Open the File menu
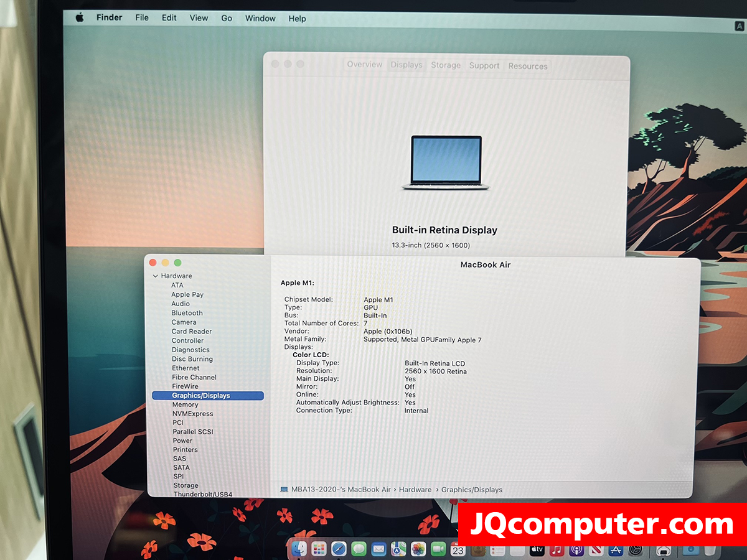The width and height of the screenshot is (747, 560). 142,18
